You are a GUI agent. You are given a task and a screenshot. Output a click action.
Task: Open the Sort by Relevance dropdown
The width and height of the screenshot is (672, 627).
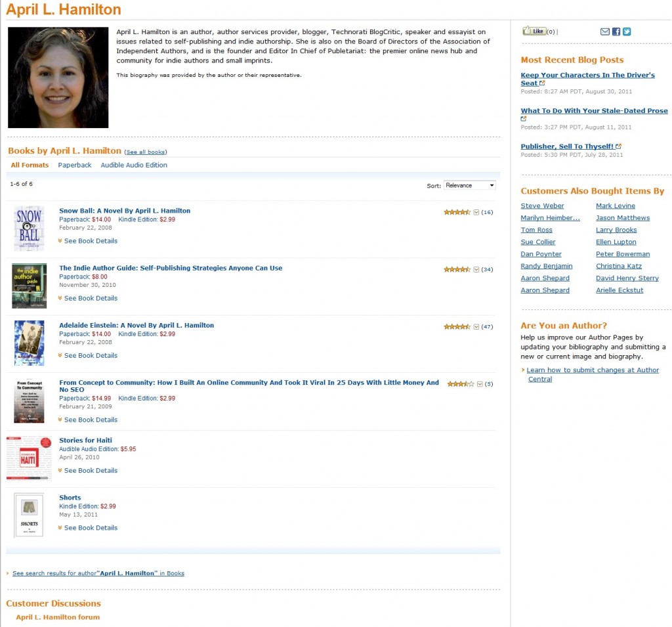click(469, 186)
